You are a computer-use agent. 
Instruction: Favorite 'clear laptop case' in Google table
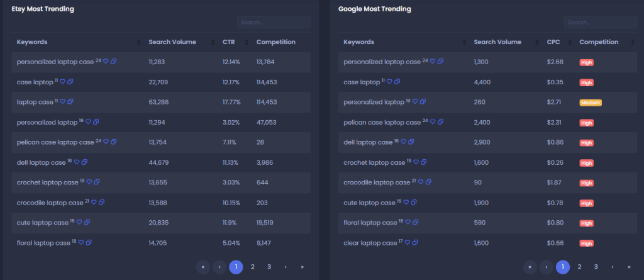(408, 243)
